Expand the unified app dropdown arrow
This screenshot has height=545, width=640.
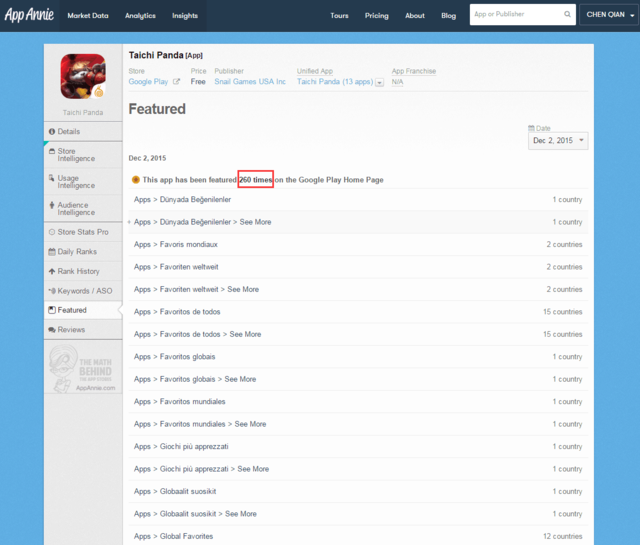pyautogui.click(x=379, y=82)
